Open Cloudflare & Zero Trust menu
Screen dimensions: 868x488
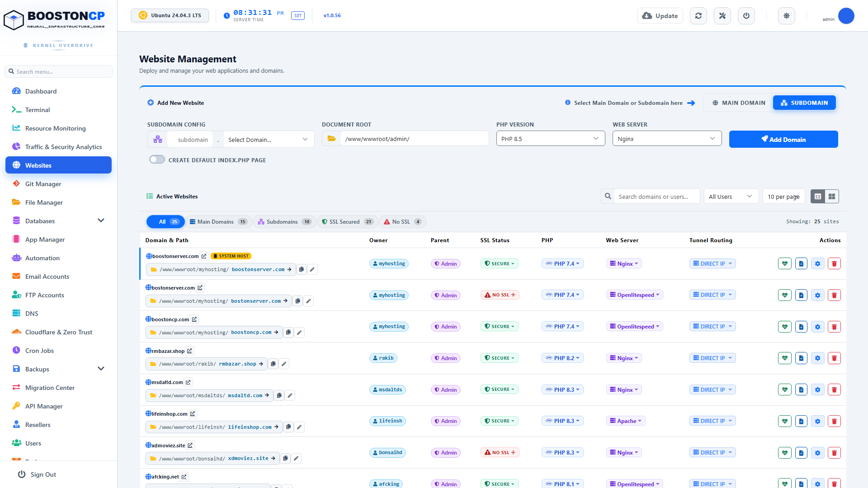click(58, 332)
